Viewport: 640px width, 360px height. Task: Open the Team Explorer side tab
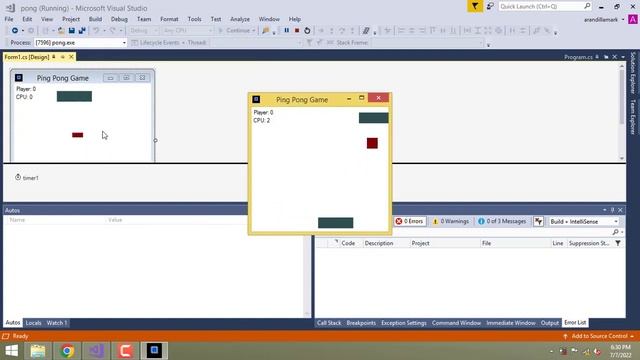[633, 117]
